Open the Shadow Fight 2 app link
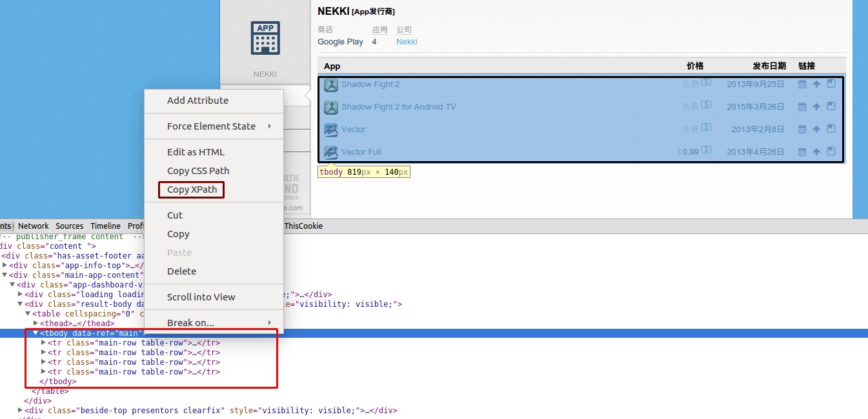The image size is (868, 419). click(370, 84)
